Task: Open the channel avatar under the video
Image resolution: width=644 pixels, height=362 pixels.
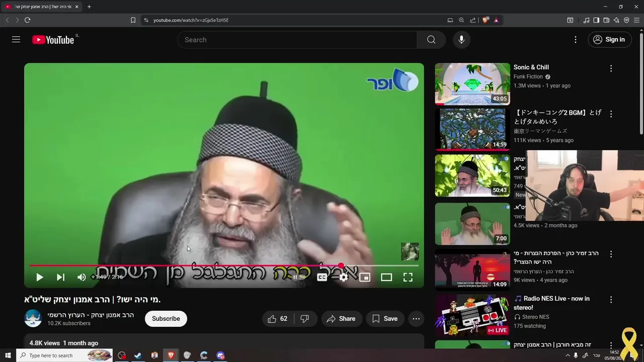Action: (33, 319)
